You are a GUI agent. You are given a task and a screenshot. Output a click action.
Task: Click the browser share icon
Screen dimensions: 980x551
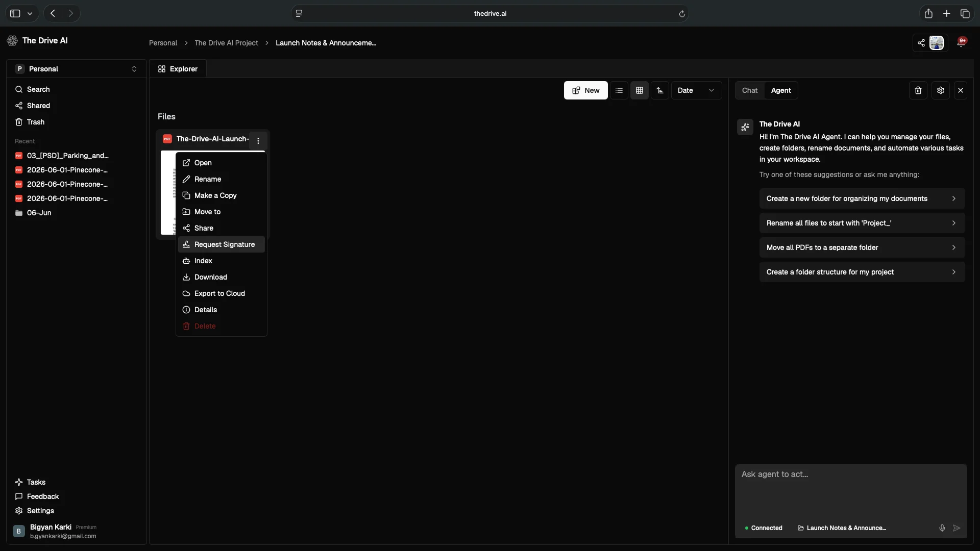click(x=928, y=14)
